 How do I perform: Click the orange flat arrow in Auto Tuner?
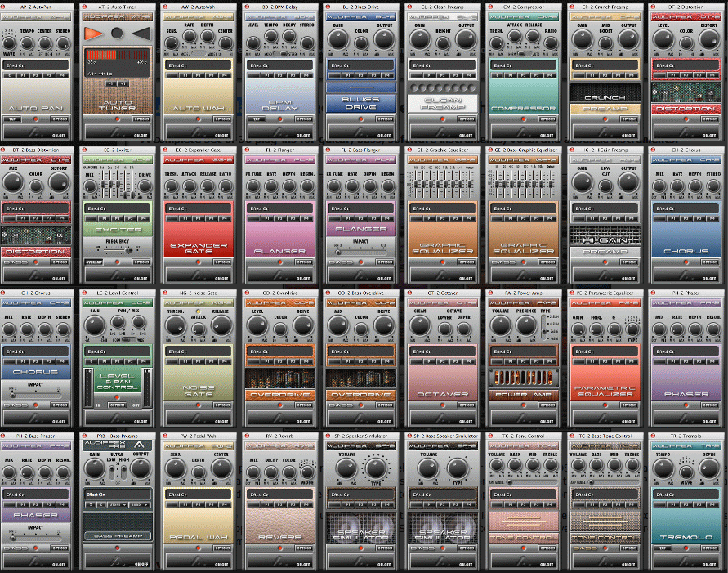pos(93,34)
